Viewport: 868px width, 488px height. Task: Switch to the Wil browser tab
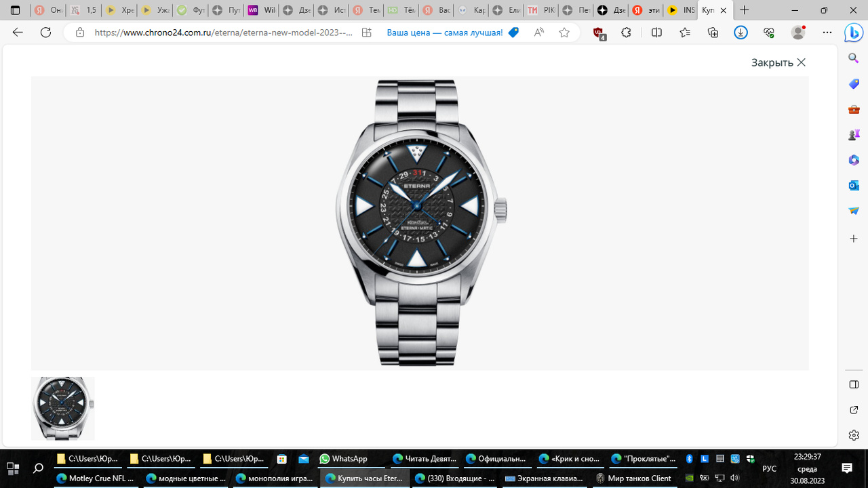[261, 11]
